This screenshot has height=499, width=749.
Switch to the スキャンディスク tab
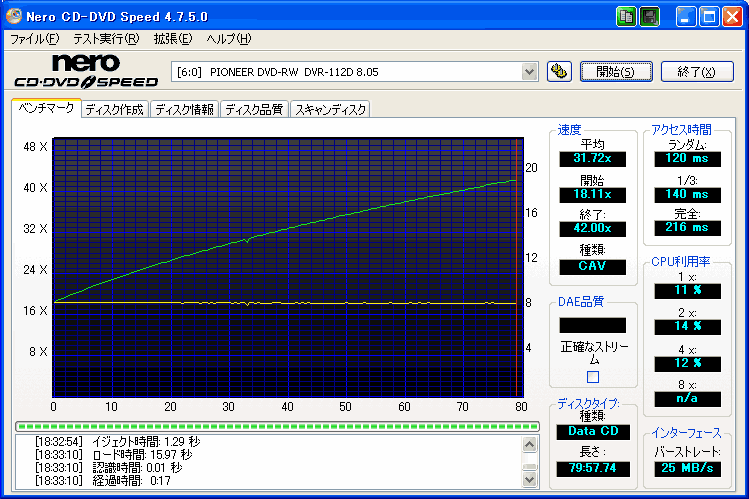[x=331, y=110]
